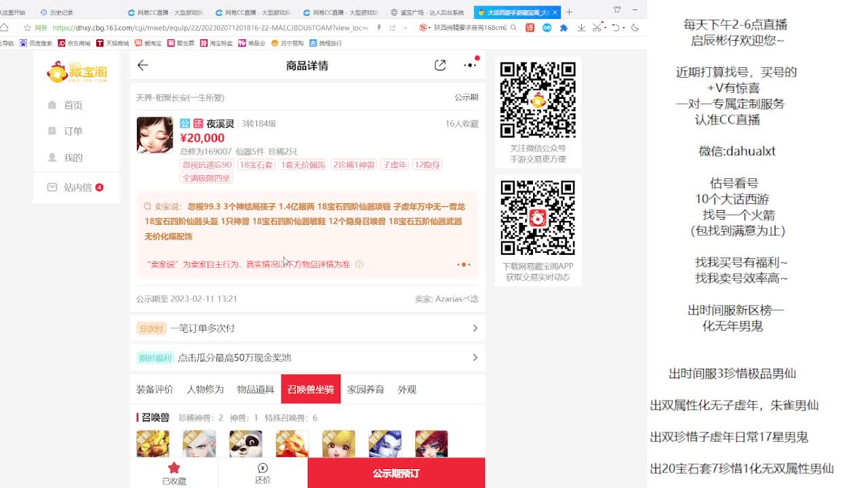Open the scissors screenshot tool

pyautogui.click(x=597, y=28)
